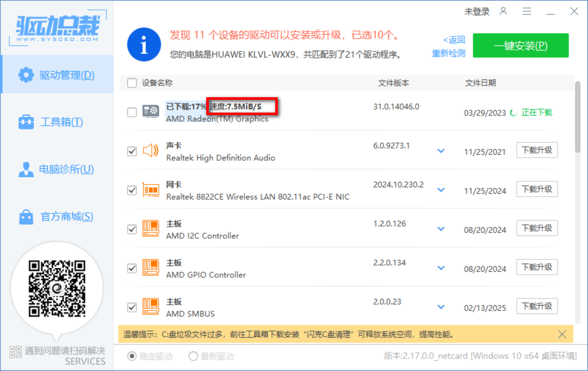The image size is (588, 371).
Task: Click the date 03/29/2023
Action: (485, 113)
